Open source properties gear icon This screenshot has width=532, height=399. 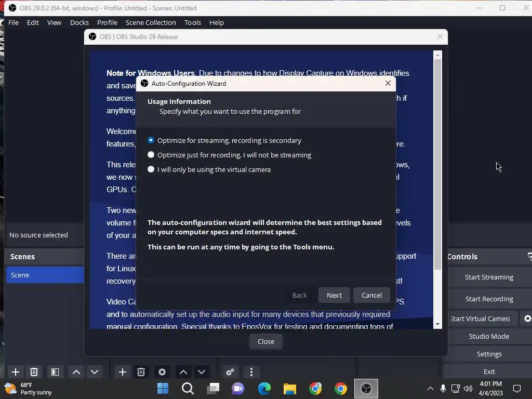(162, 372)
